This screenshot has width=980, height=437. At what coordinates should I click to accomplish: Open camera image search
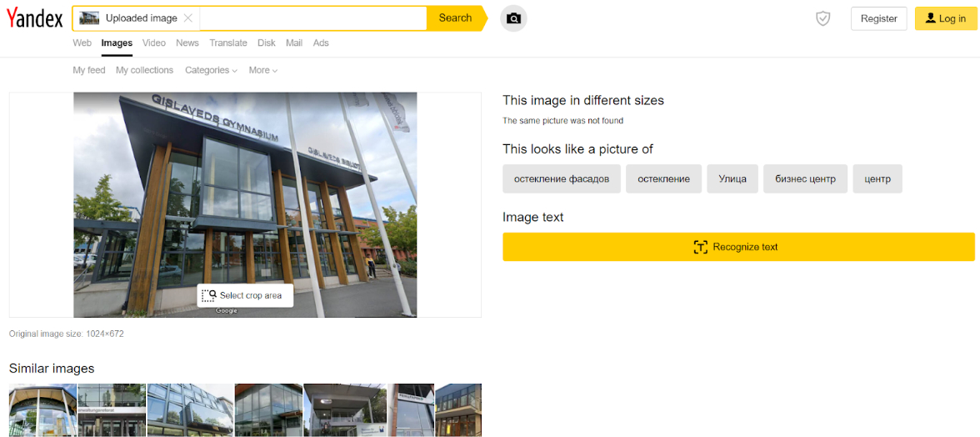tap(513, 18)
